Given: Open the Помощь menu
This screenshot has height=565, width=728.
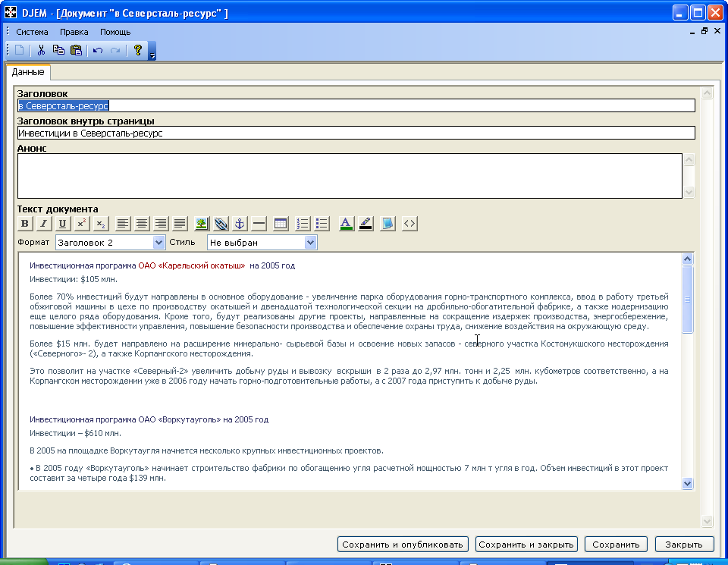Looking at the screenshot, I should tap(115, 32).
